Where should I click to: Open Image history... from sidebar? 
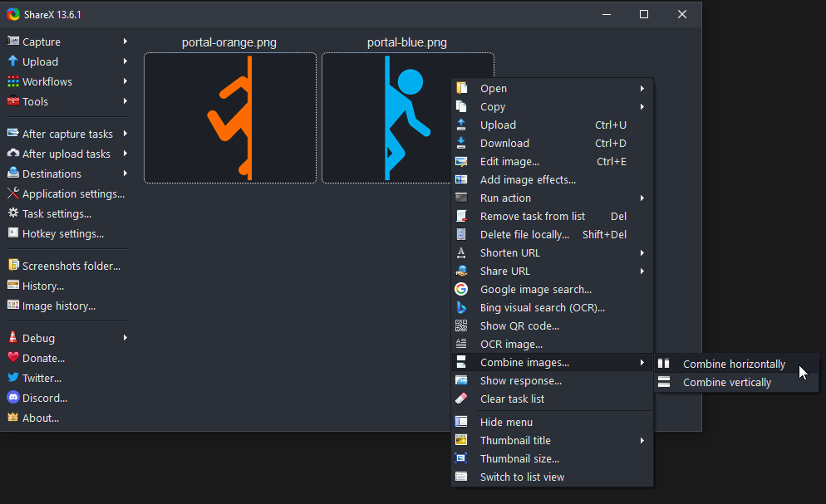[x=67, y=305]
